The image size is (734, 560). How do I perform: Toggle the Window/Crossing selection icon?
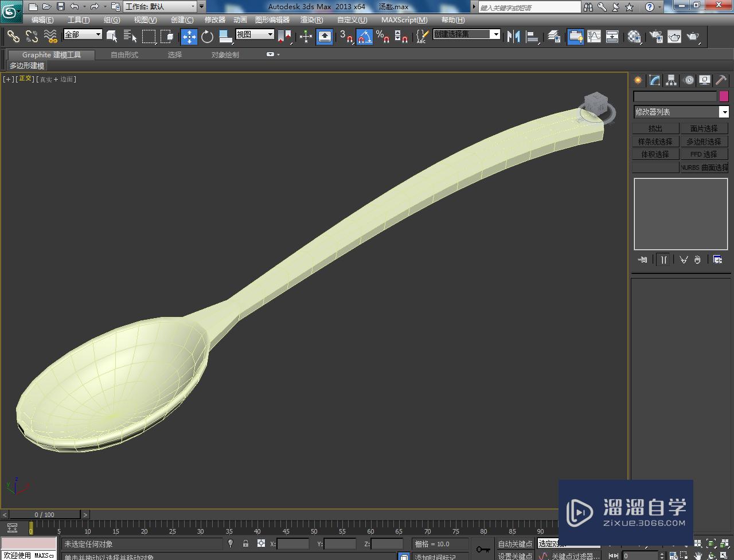[x=167, y=37]
